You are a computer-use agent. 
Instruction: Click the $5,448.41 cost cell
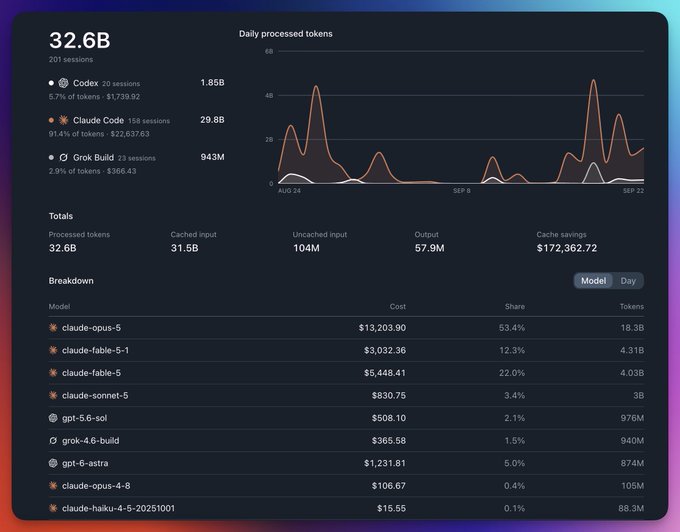click(385, 373)
